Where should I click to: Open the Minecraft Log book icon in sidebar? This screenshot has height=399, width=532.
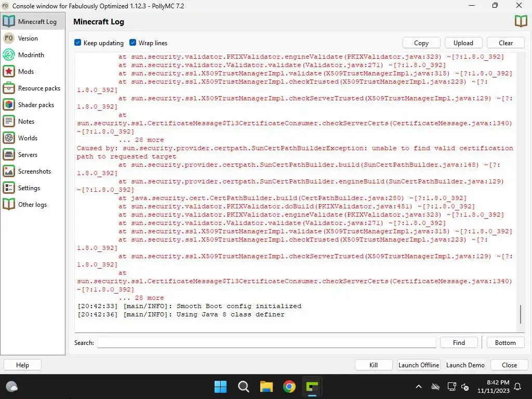(x=9, y=21)
